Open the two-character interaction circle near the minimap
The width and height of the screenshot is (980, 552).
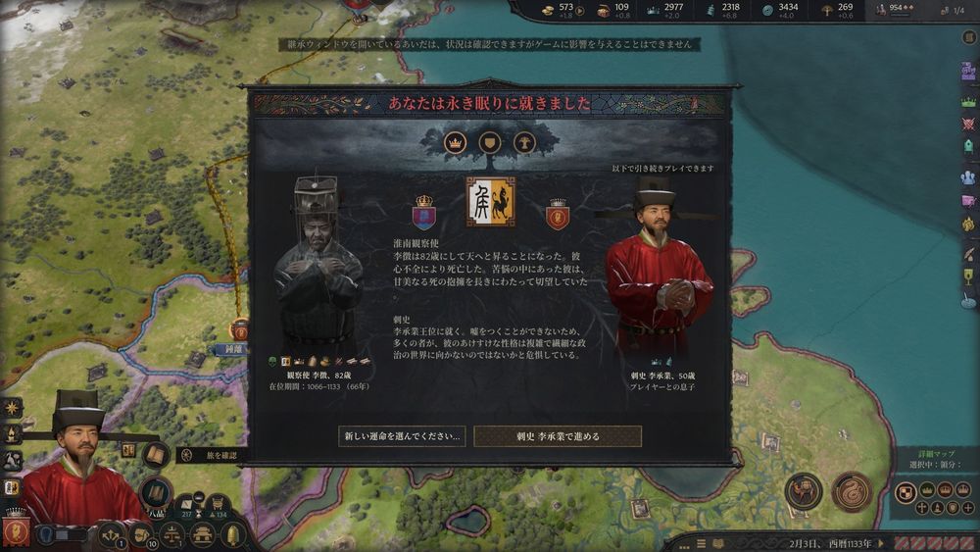[804, 492]
